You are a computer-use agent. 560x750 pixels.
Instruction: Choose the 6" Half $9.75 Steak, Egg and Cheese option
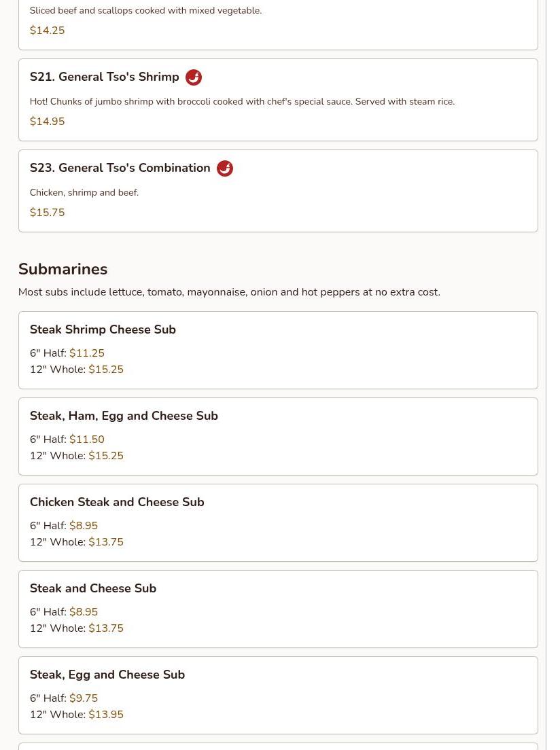(84, 698)
